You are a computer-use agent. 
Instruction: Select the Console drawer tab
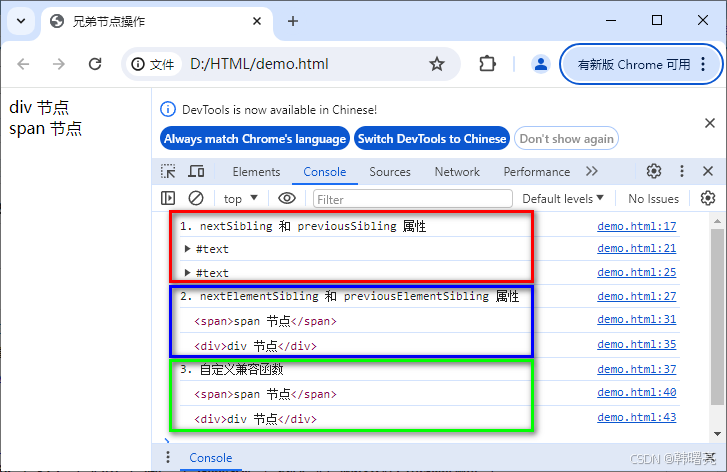(x=210, y=458)
